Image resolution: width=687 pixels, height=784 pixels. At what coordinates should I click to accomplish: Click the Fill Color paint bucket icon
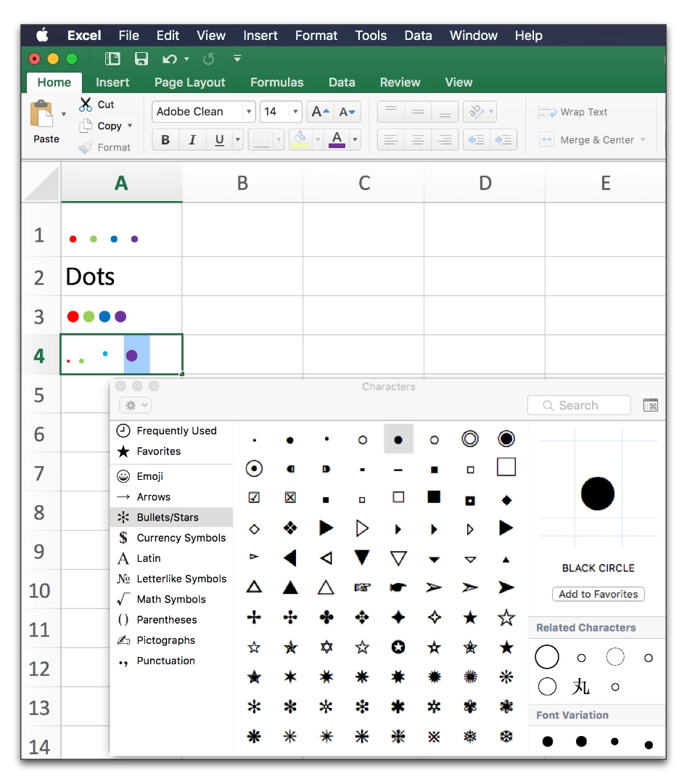point(300,139)
